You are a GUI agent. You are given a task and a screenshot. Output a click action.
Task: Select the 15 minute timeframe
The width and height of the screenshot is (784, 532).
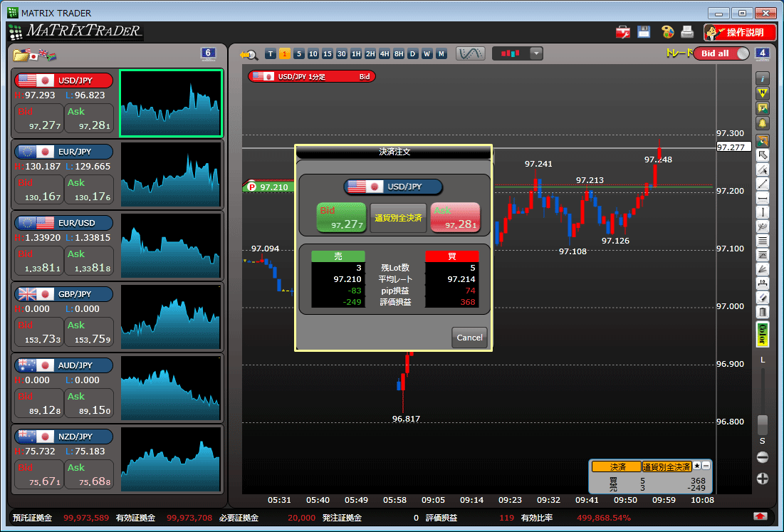click(328, 54)
